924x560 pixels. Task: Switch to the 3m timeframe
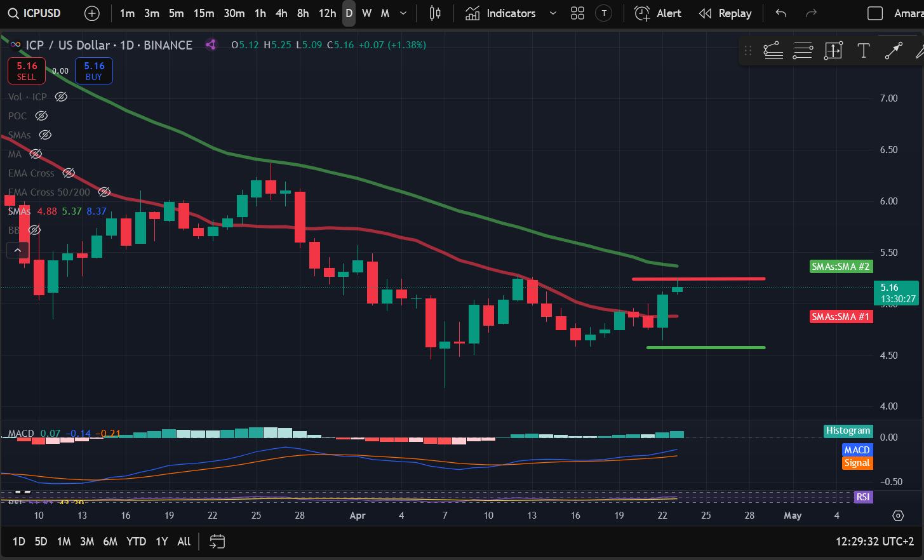[152, 13]
